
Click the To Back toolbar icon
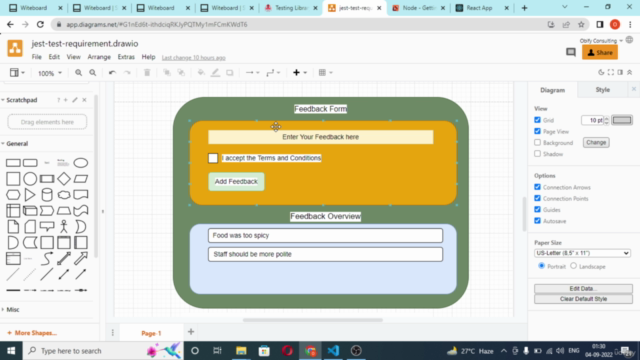181,73
